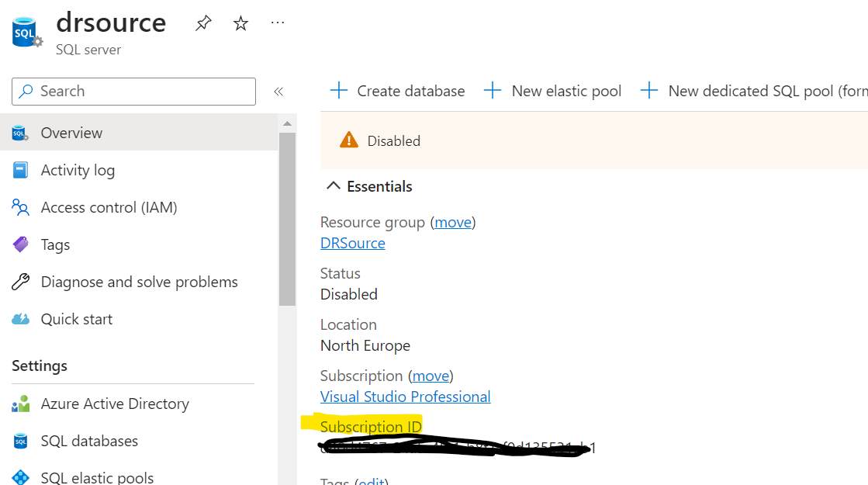Click the sidebar scroll up arrow
This screenshot has height=485, width=868.
click(287, 123)
